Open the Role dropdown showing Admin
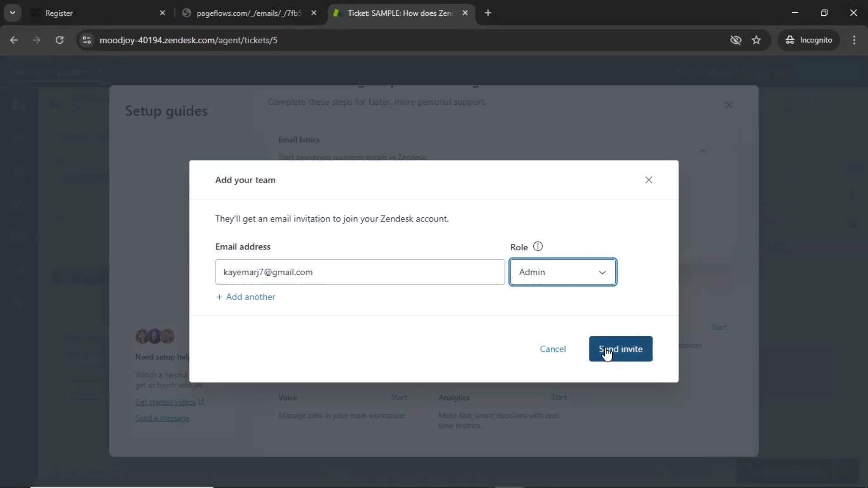Viewport: 868px width, 488px height. coord(562,272)
